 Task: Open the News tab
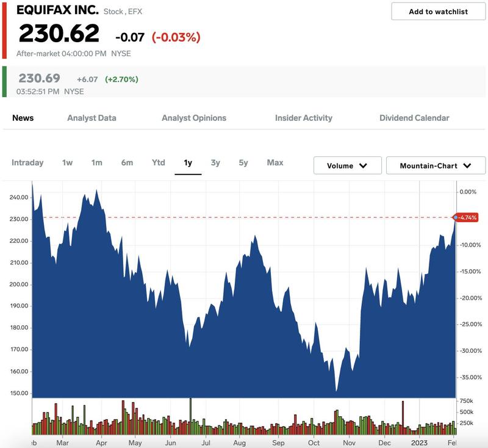(x=23, y=118)
